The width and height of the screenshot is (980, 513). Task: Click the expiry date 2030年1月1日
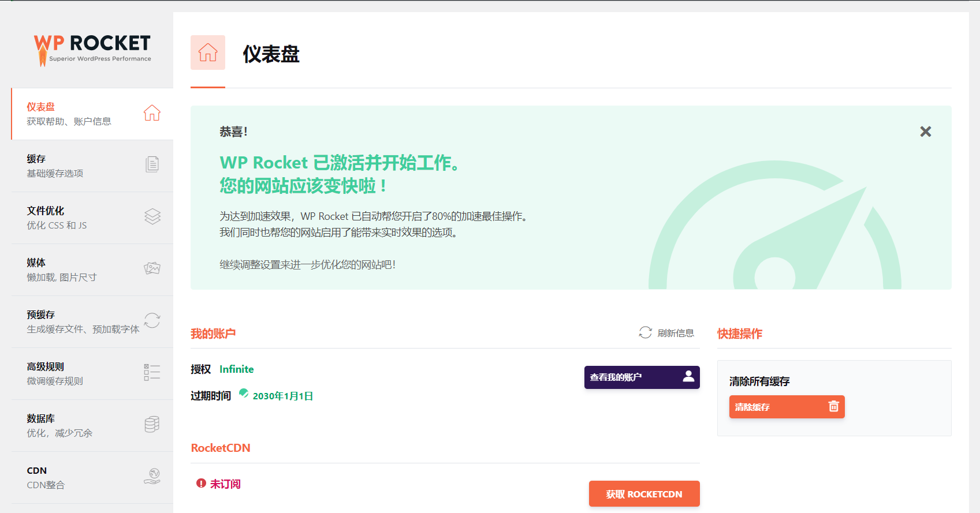tap(283, 396)
